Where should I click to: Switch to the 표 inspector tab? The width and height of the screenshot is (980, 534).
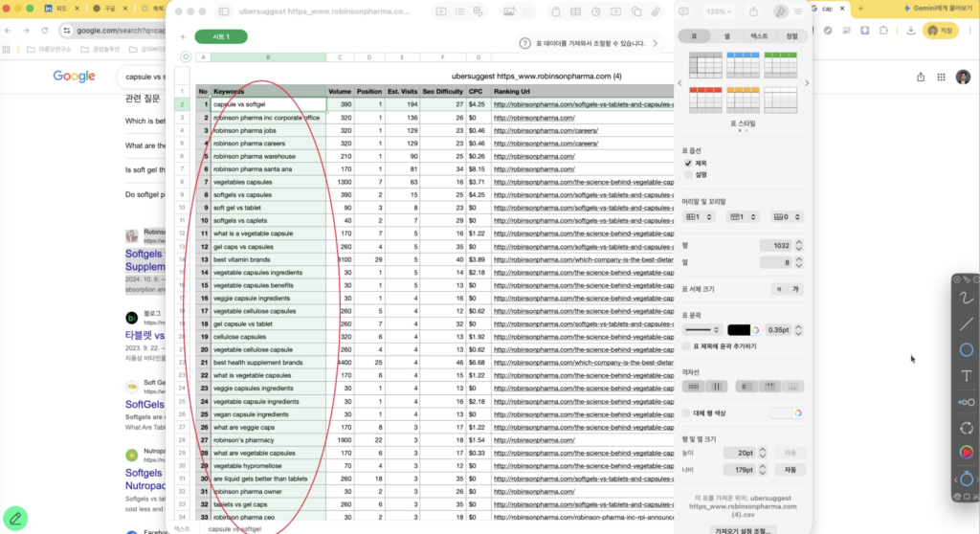694,36
